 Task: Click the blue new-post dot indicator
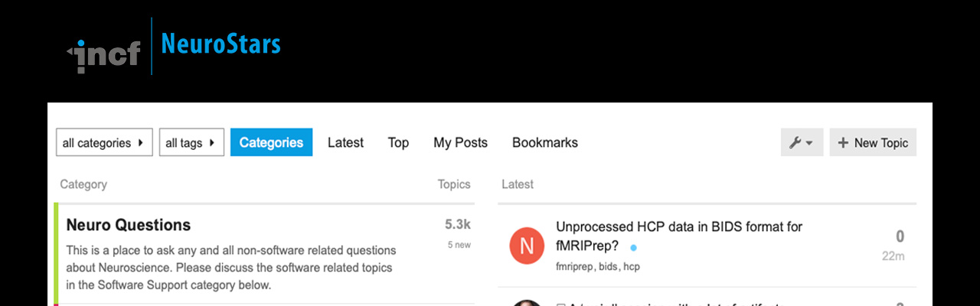(x=633, y=248)
